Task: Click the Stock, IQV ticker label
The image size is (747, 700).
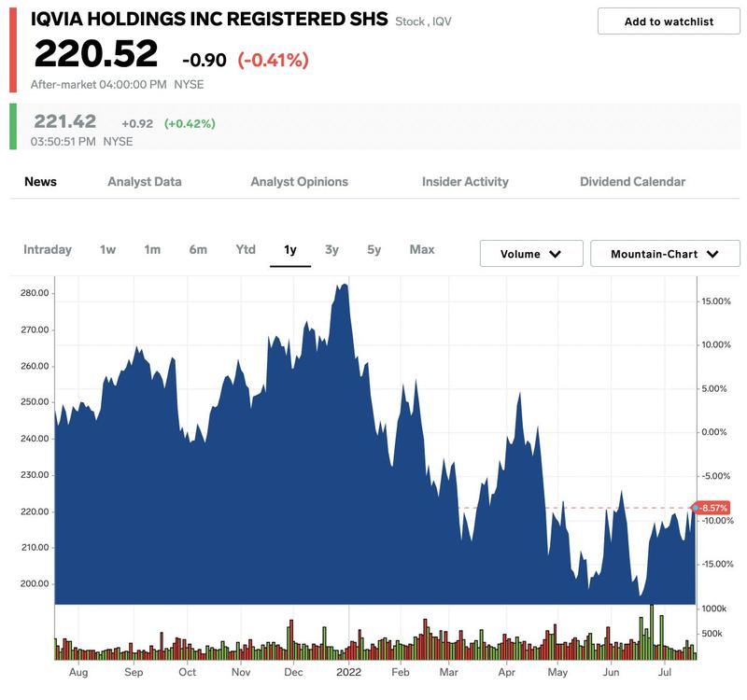Action: 423,21
